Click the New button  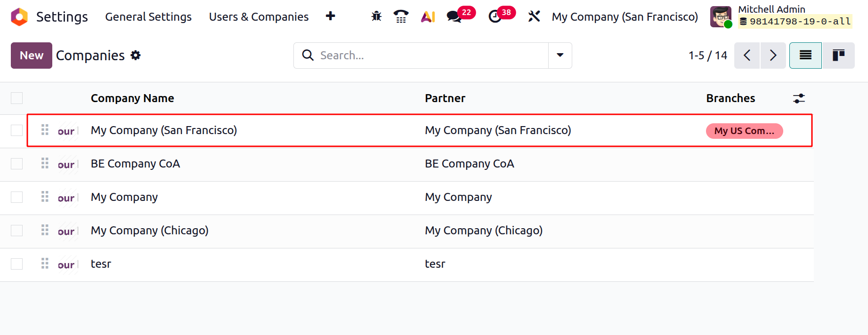pyautogui.click(x=32, y=56)
